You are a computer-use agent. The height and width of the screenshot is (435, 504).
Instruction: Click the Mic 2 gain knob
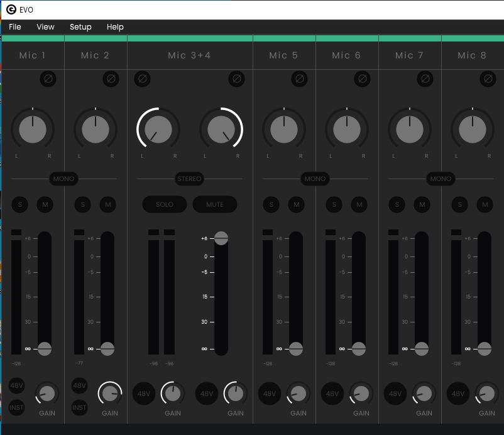110,394
